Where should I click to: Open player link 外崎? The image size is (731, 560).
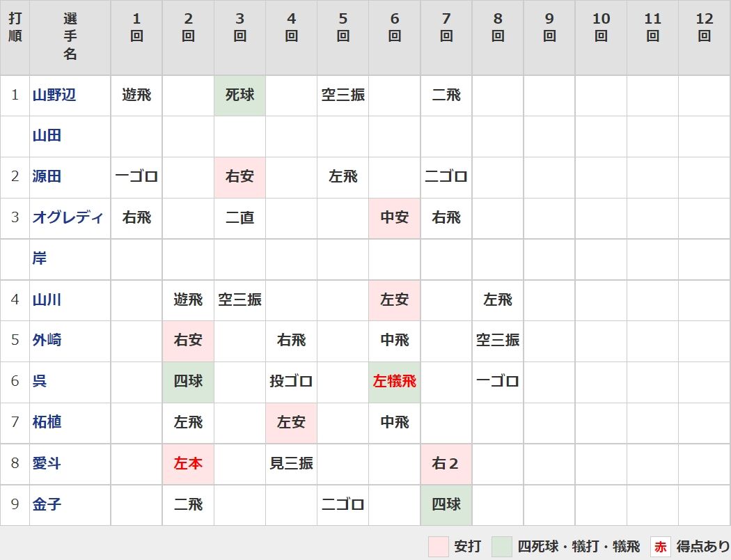click(47, 341)
